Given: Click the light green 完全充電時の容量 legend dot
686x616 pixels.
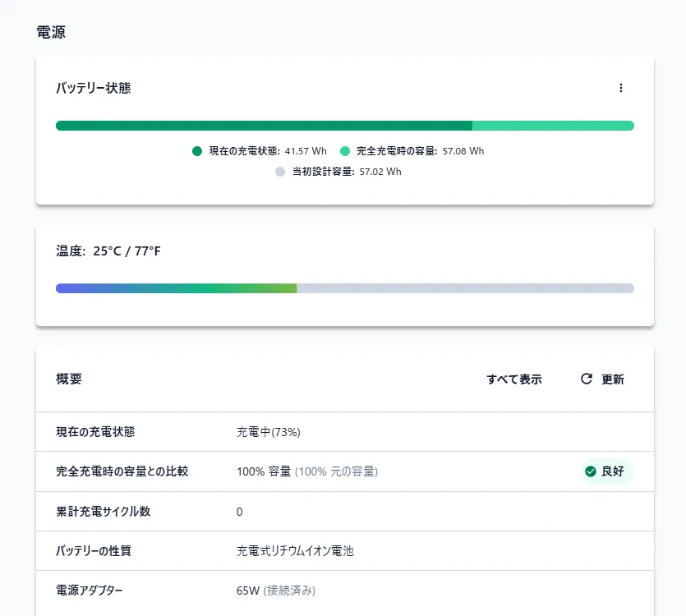Looking at the screenshot, I should pos(345,151).
